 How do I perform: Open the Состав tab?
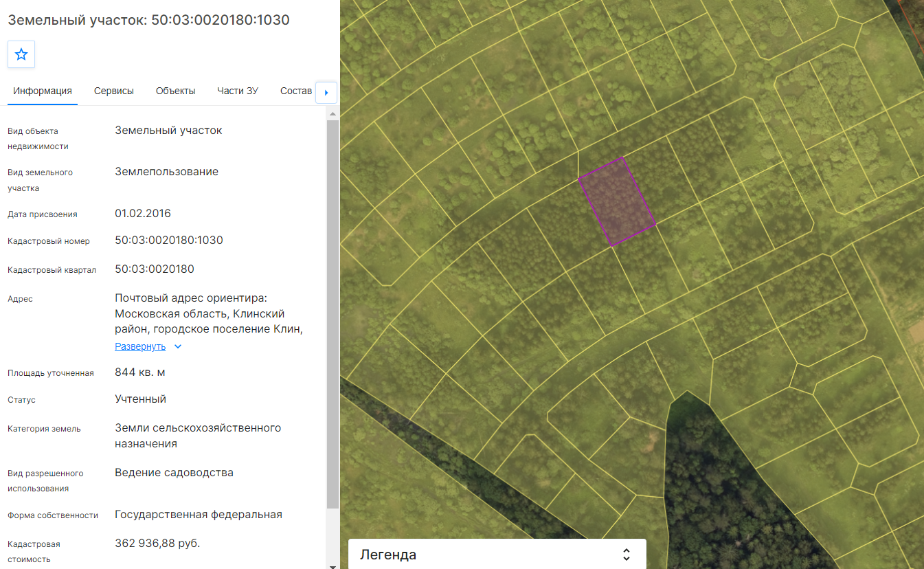tap(296, 91)
